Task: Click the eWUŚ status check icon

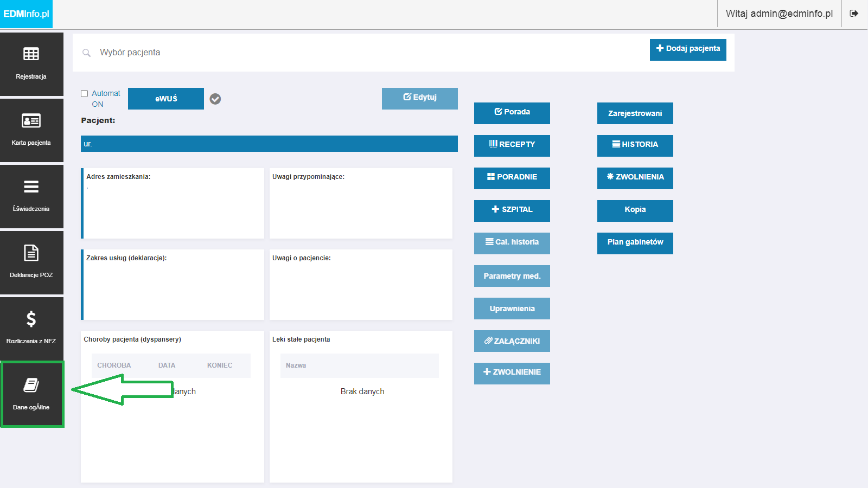Action: click(215, 99)
